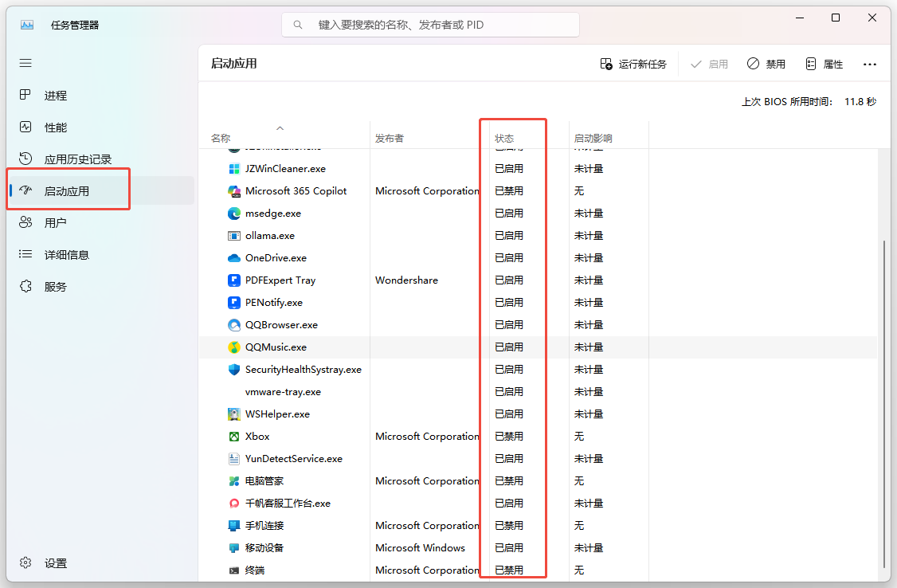The height and width of the screenshot is (588, 897).
Task: Click the 千帆客服工作台.exe icon
Action: point(234,504)
